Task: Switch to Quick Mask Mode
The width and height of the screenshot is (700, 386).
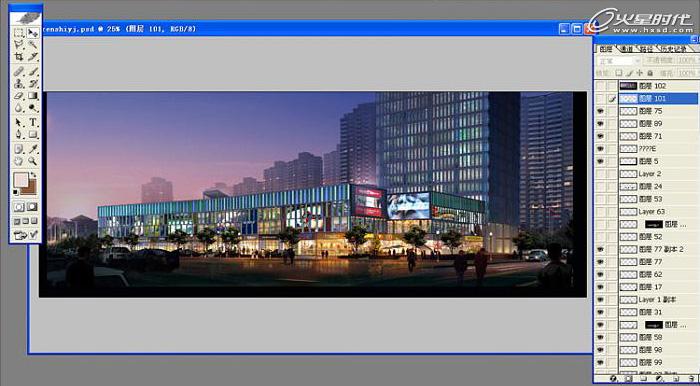Action: coord(33,207)
